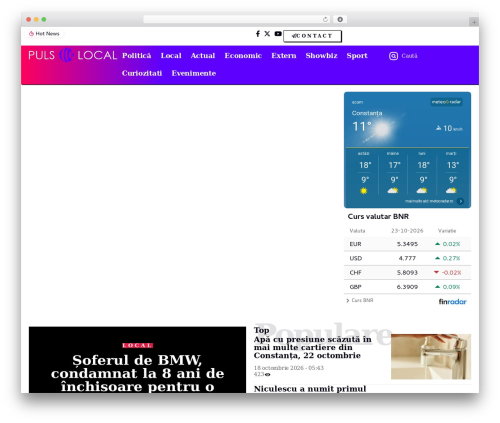
Task: Select the Local nav item
Action: pos(171,56)
